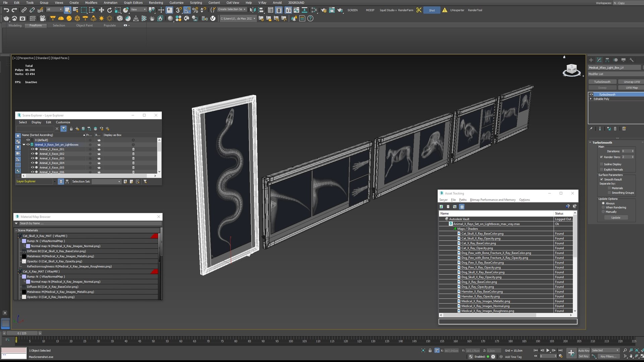Open the Mirror tool
The width and height of the screenshot is (644, 362).
[253, 10]
